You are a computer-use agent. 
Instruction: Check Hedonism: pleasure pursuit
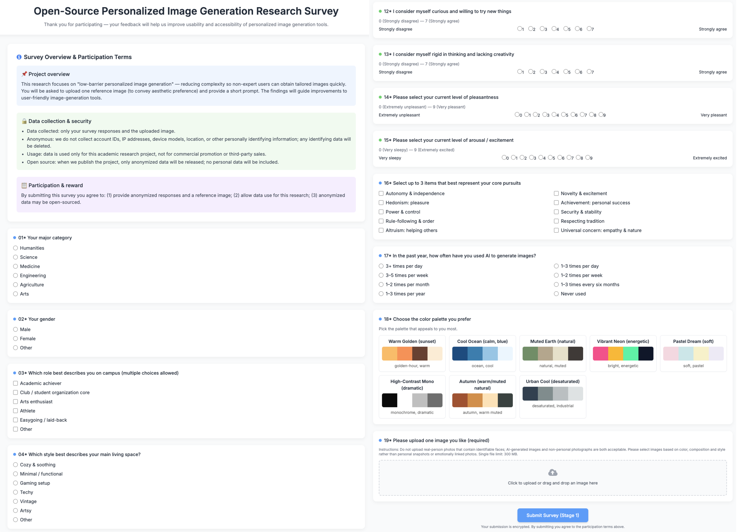coord(381,203)
